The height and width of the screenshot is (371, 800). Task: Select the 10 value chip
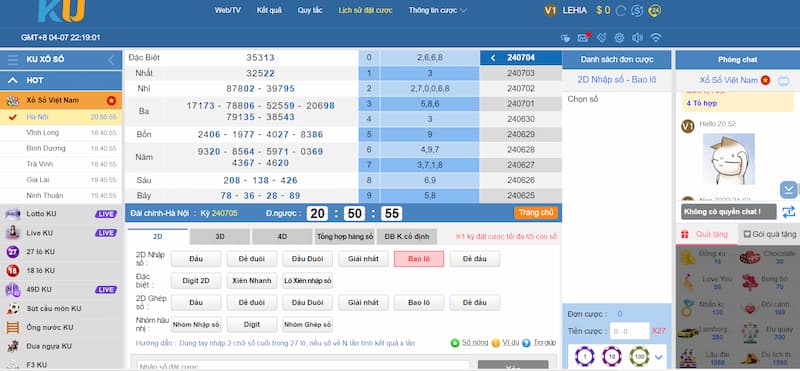point(612,356)
